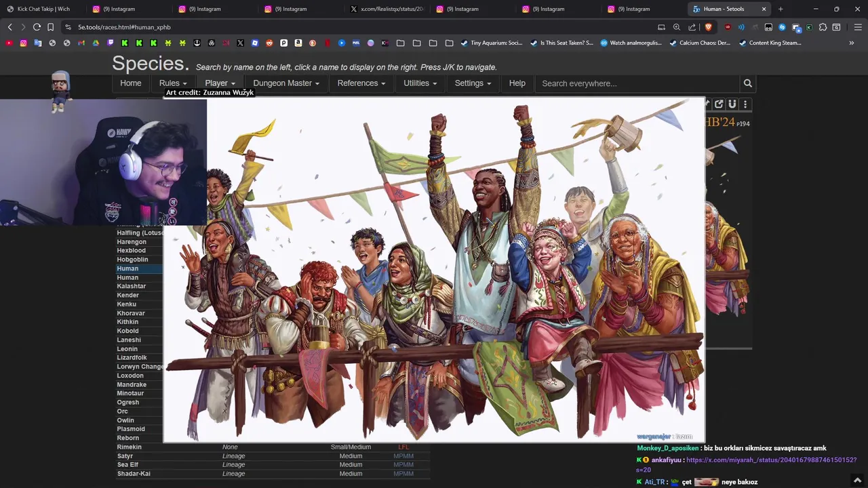Select Kobold in the species list
Image resolution: width=868 pixels, height=488 pixels.
[127, 331]
